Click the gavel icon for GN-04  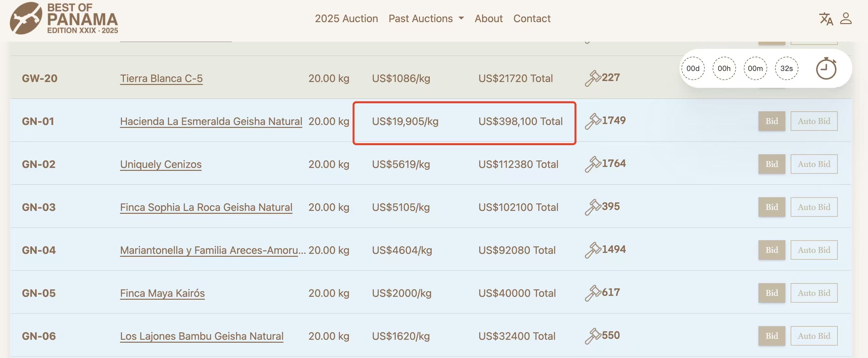pos(593,250)
